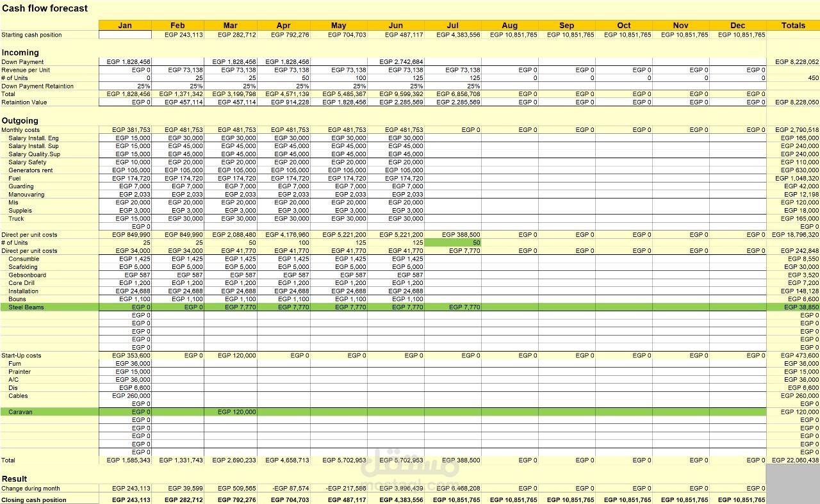
Task: Click the empty Jan starting cash position cell
Action: [x=125, y=35]
